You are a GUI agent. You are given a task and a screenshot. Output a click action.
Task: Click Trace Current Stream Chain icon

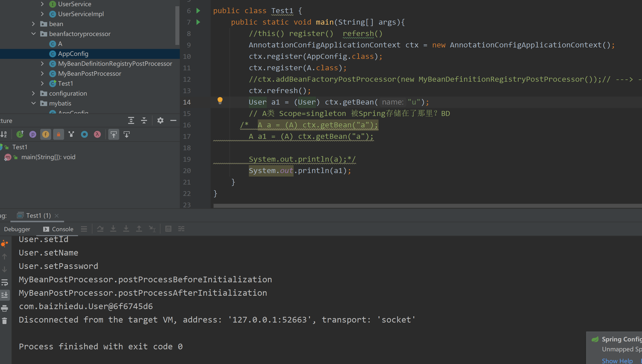point(181,229)
